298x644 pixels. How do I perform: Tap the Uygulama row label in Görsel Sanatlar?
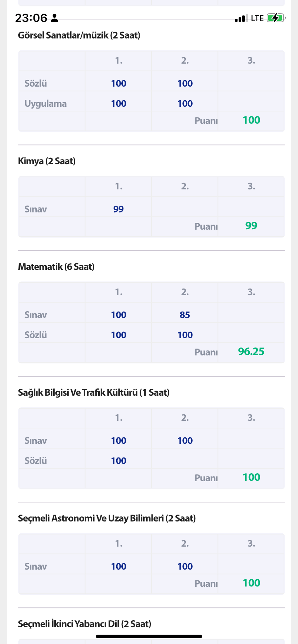point(46,103)
